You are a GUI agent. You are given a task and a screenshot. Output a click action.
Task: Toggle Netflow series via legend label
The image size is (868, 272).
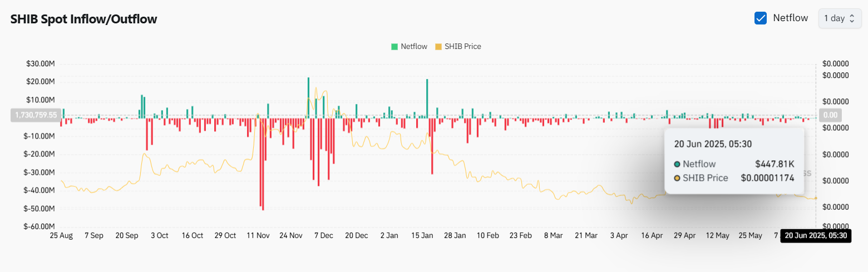pos(413,47)
